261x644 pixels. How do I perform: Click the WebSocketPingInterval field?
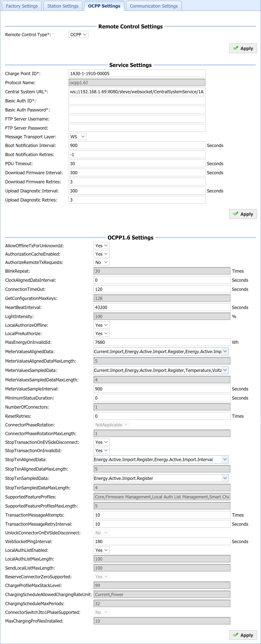coord(162,541)
